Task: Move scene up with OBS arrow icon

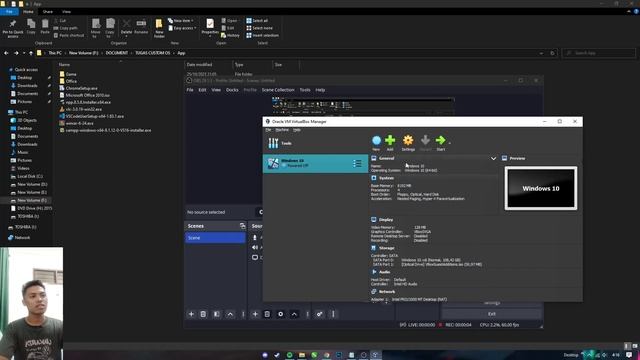Action: tap(230, 314)
